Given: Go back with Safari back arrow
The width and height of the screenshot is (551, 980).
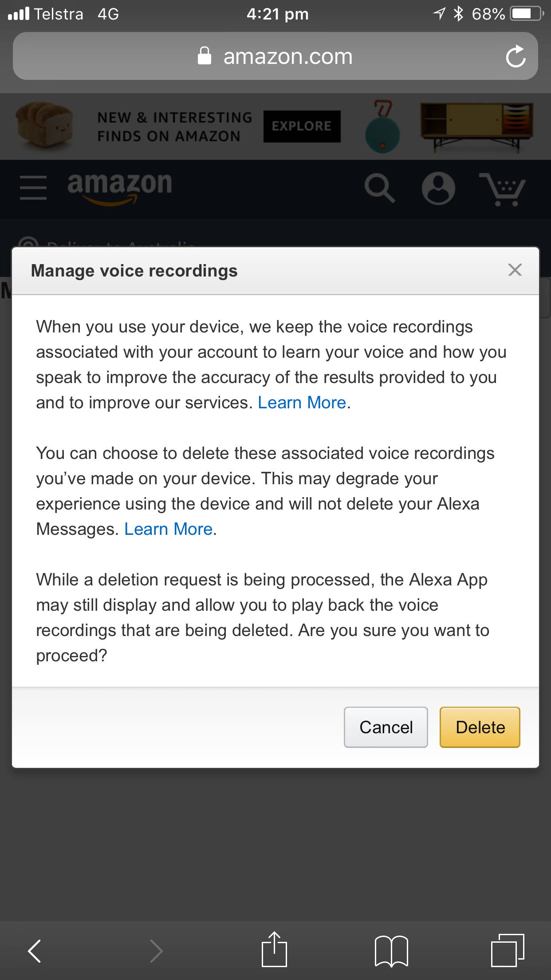Looking at the screenshot, I should [35, 951].
